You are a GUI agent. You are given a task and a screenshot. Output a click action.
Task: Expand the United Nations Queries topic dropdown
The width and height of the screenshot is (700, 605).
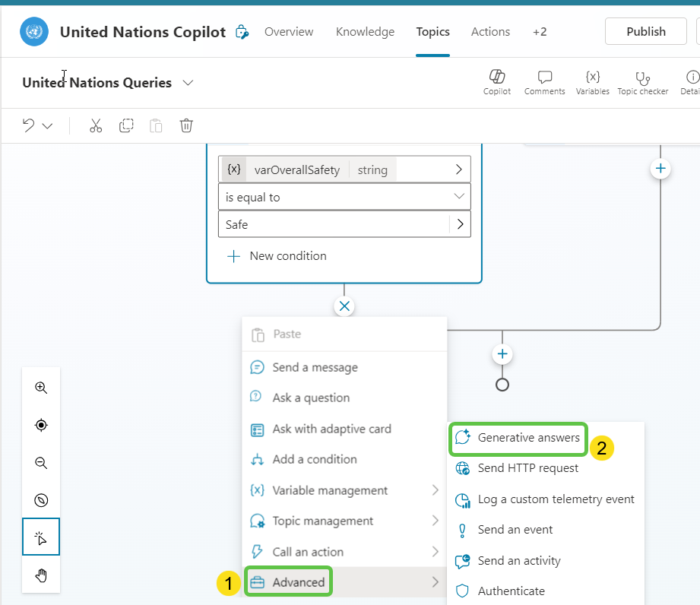(188, 83)
